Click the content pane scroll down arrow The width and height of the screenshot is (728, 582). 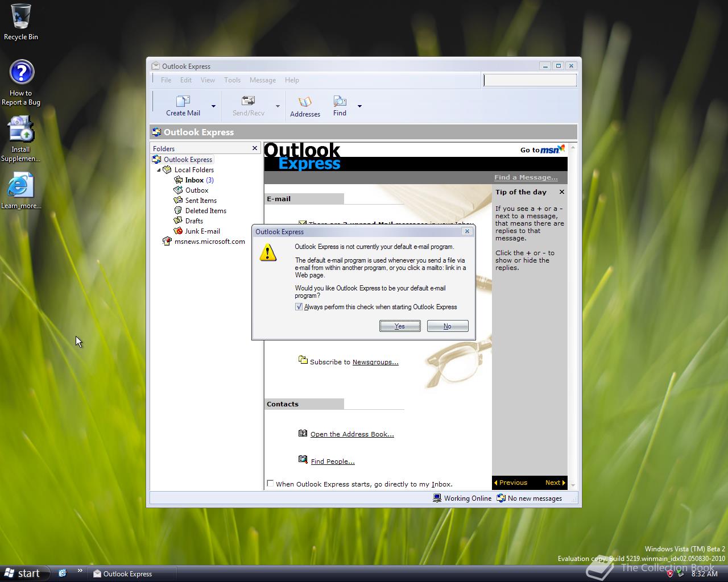pos(573,485)
